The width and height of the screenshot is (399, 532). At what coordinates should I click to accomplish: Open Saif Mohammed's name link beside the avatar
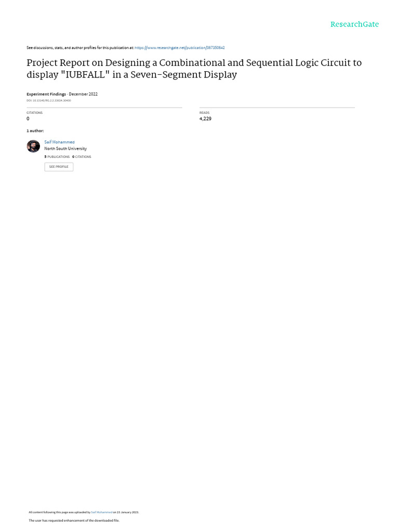59,142
